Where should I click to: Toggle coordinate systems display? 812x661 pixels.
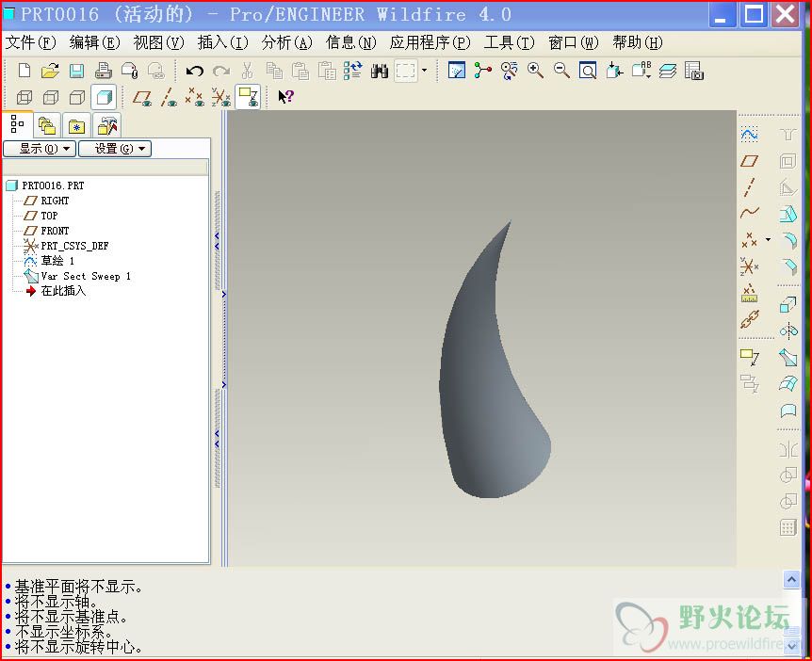221,97
